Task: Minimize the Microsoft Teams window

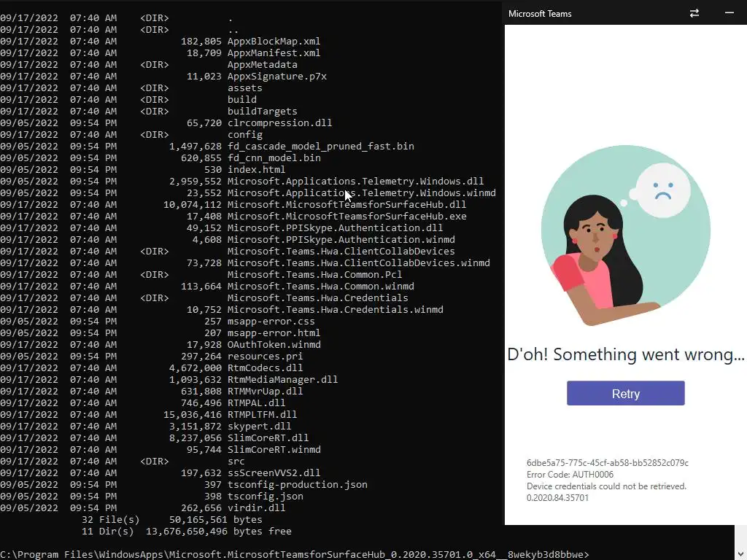Action: 729,13
